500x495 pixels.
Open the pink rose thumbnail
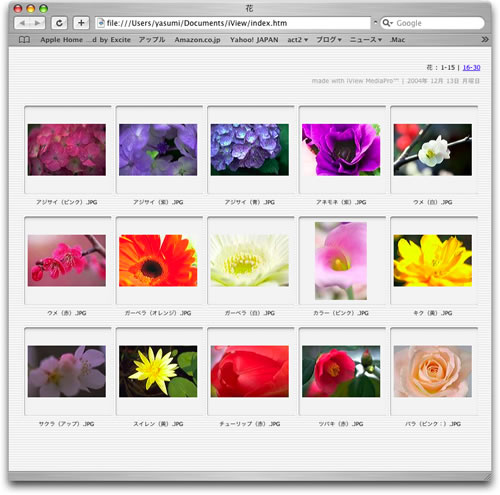coord(433,371)
